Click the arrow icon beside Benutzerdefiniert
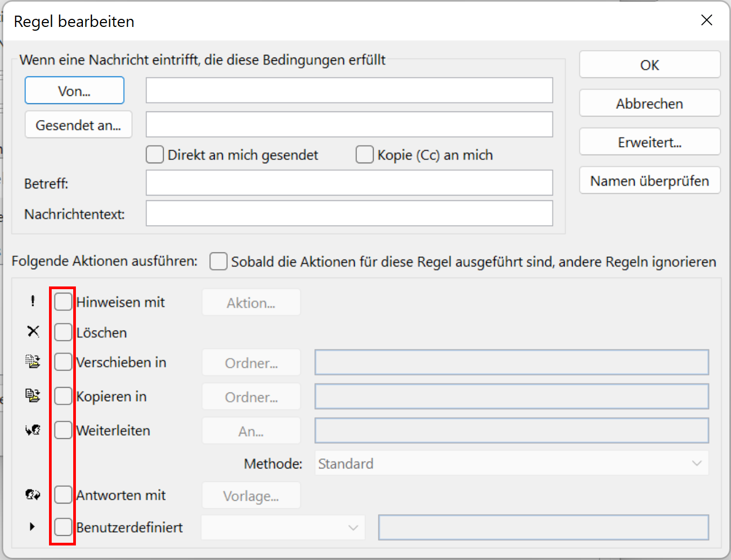The image size is (731, 560). tap(32, 527)
